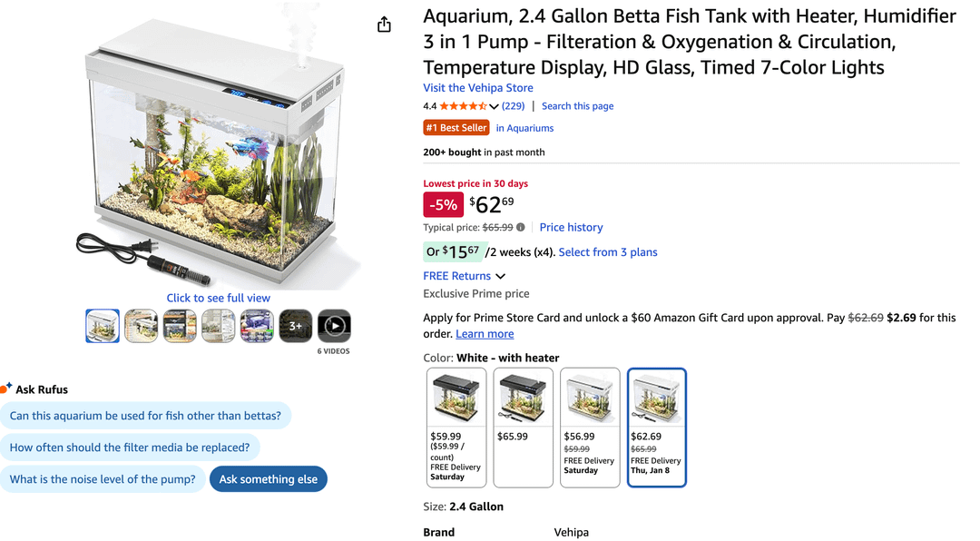The height and width of the screenshot is (541, 980).
Task: Open the 3+ more images thumbnail
Action: [x=296, y=326]
